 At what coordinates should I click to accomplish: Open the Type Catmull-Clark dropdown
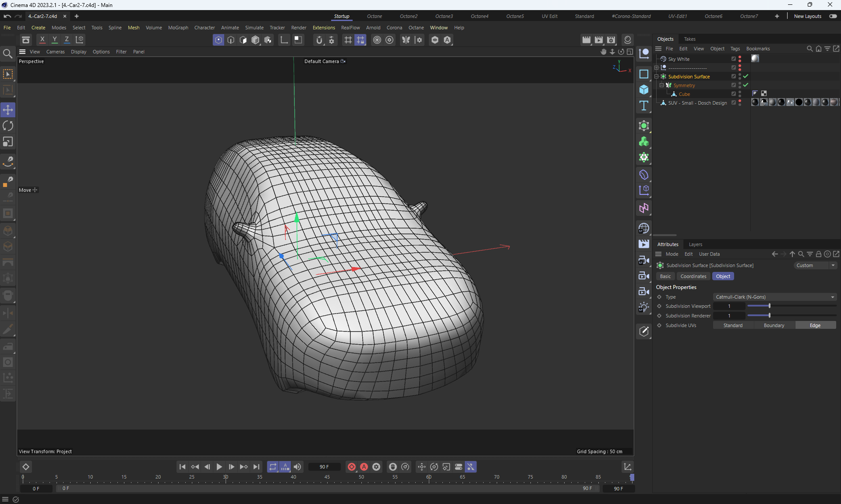774,297
